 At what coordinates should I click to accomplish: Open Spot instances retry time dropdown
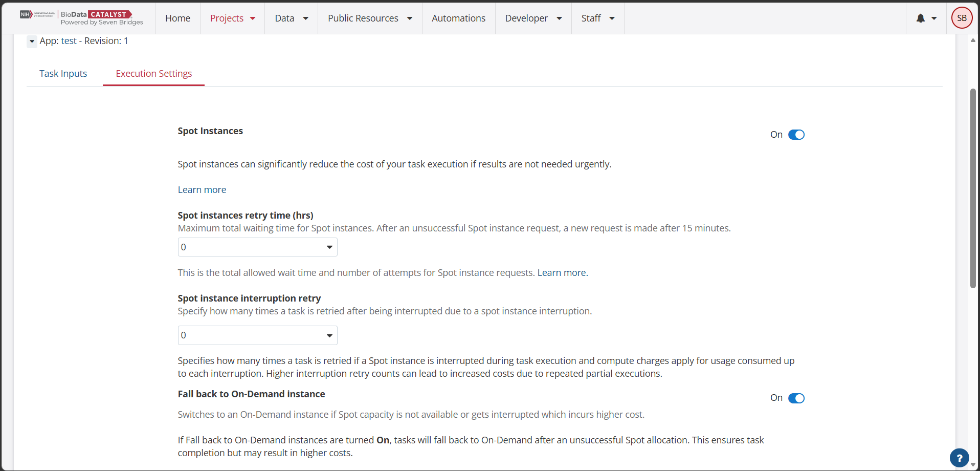[x=257, y=247]
